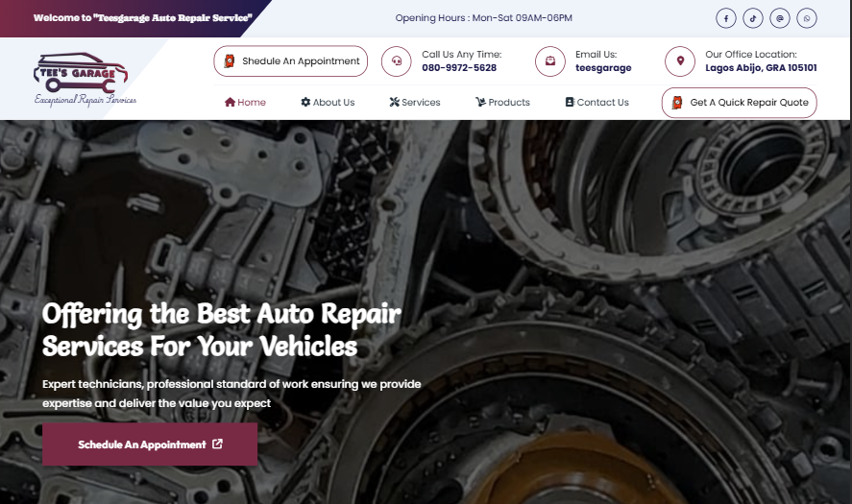Viewport: 852px width, 504px height.
Task: Open the WhatsApp social icon
Action: click(807, 18)
